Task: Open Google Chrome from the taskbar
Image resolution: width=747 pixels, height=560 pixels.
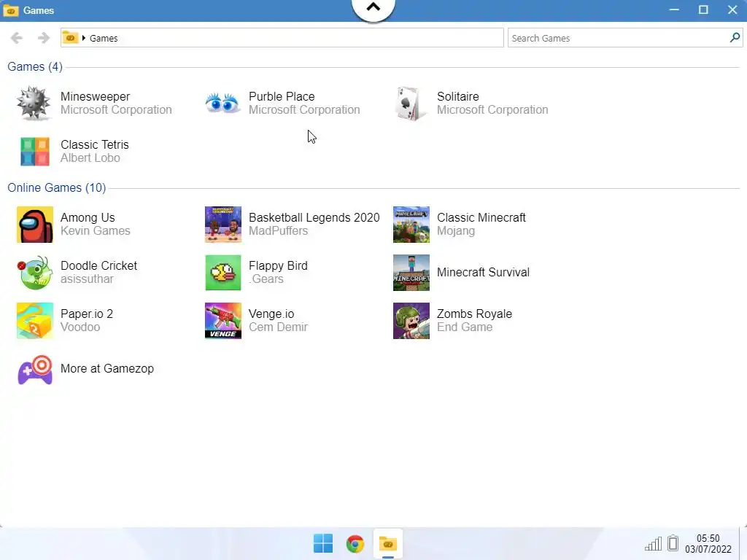Action: (x=355, y=544)
